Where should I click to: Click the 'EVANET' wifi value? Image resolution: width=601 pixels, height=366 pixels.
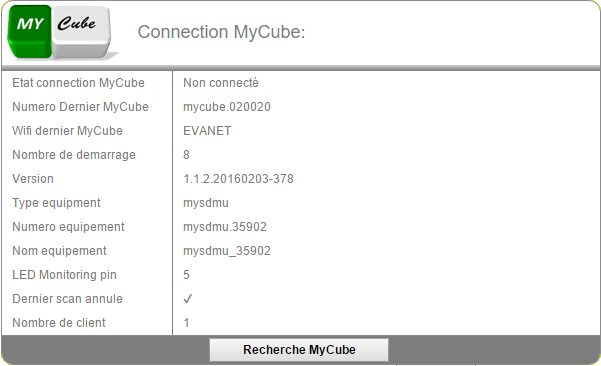coord(207,131)
